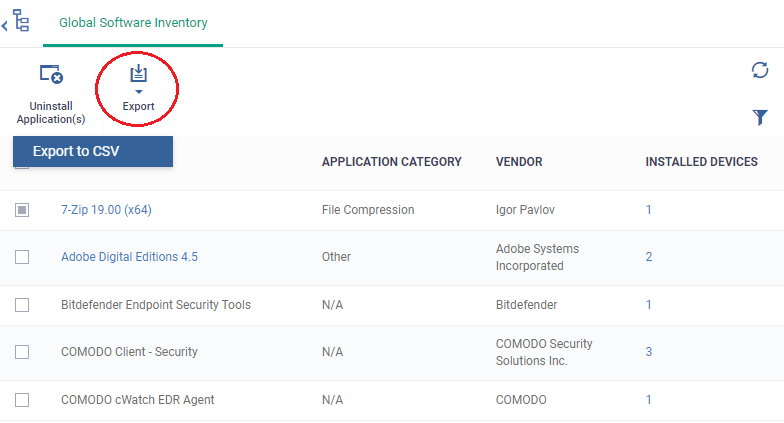The image size is (784, 423).
Task: Click Adobe Systems Incorporated vendor cell
Action: coord(537,257)
